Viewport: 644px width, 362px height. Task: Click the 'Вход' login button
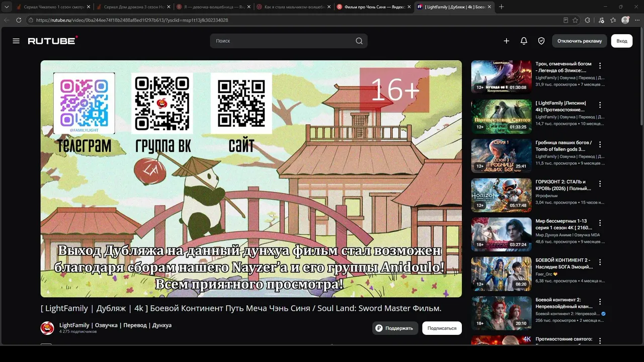(622, 41)
